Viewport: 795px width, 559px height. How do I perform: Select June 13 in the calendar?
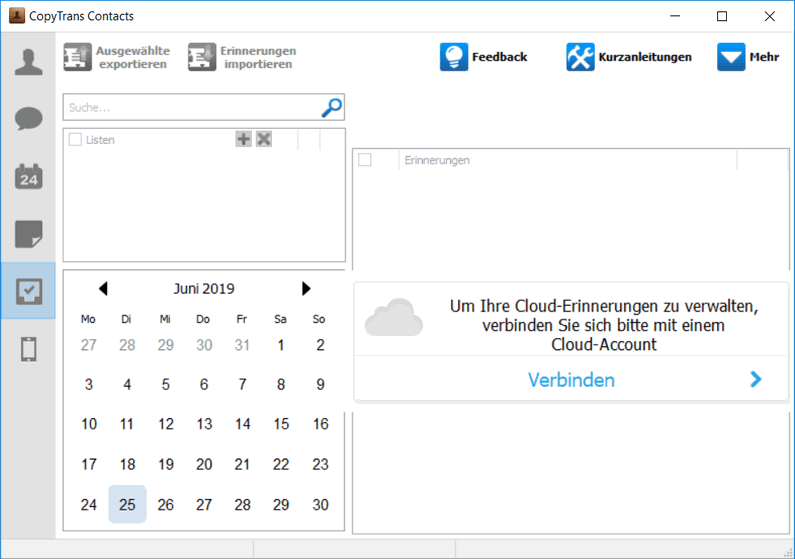pos(204,424)
